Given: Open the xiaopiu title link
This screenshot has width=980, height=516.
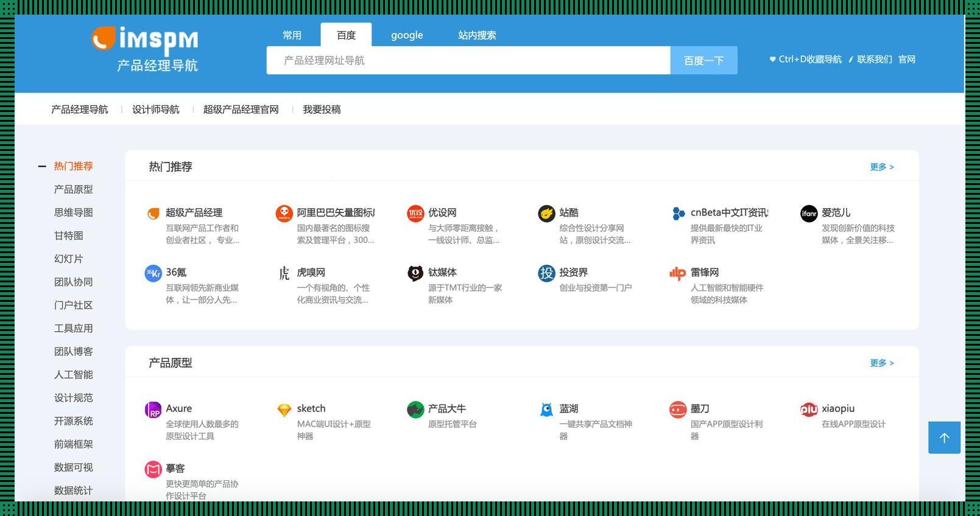Looking at the screenshot, I should pyautogui.click(x=838, y=408).
